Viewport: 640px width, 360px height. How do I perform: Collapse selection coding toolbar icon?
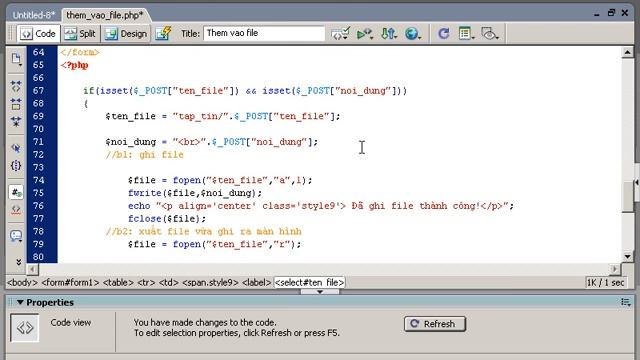[16, 104]
